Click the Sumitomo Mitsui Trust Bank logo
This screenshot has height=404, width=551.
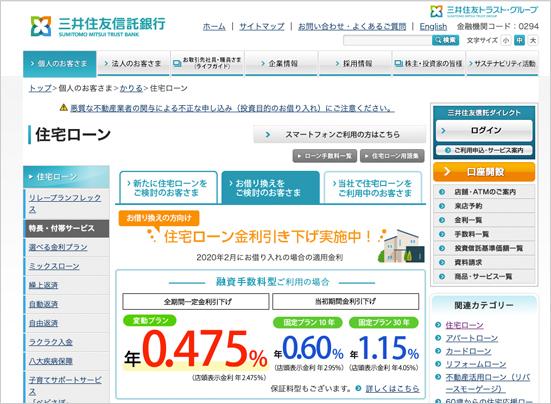pos(98,26)
